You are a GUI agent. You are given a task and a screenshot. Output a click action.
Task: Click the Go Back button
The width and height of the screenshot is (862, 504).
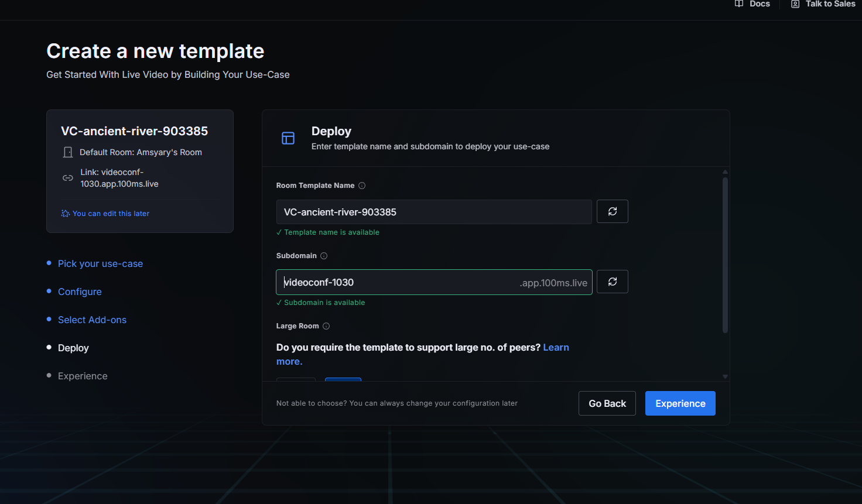click(607, 403)
